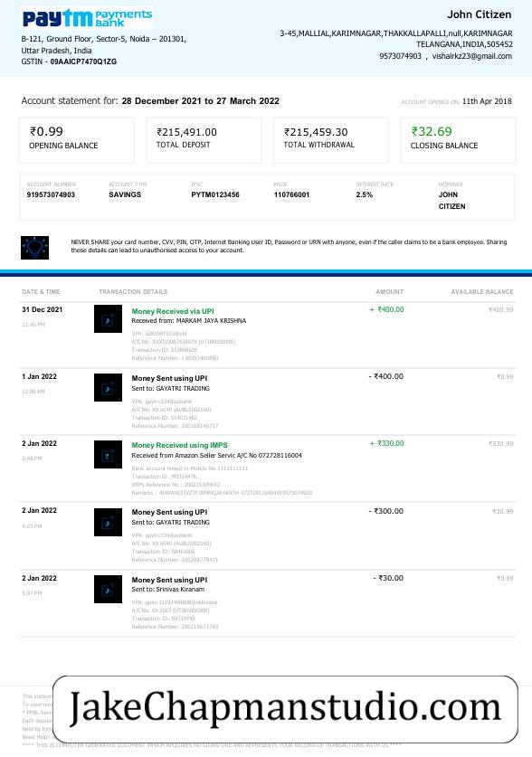Click the Money Received via UPI heading
Viewport: 532px width, 757px height.
(173, 311)
